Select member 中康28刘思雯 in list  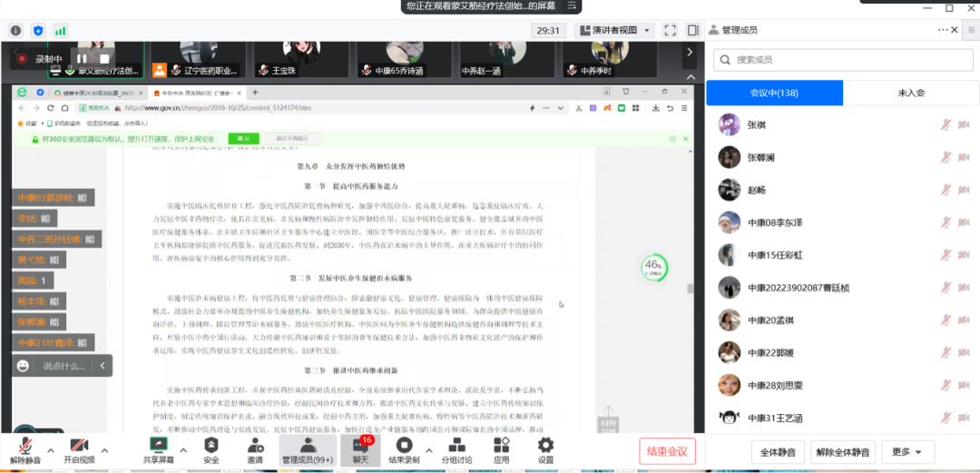tap(842, 385)
